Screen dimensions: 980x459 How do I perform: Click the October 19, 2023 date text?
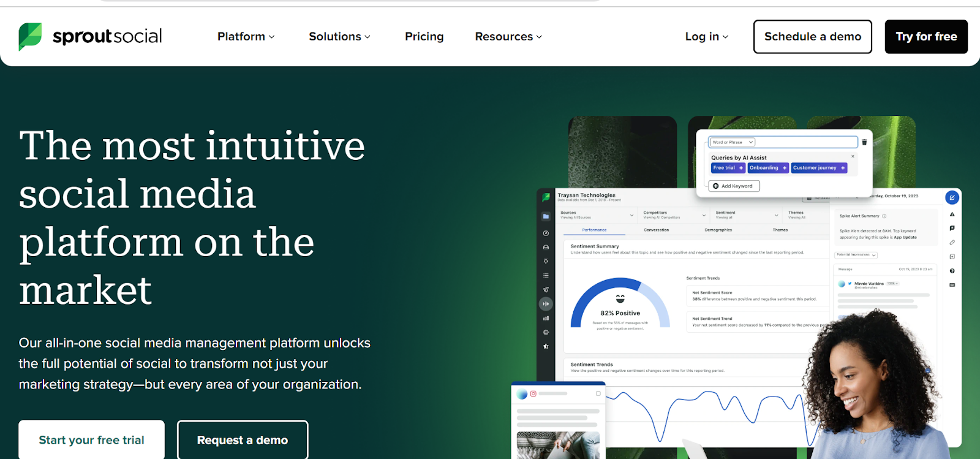[894, 196]
